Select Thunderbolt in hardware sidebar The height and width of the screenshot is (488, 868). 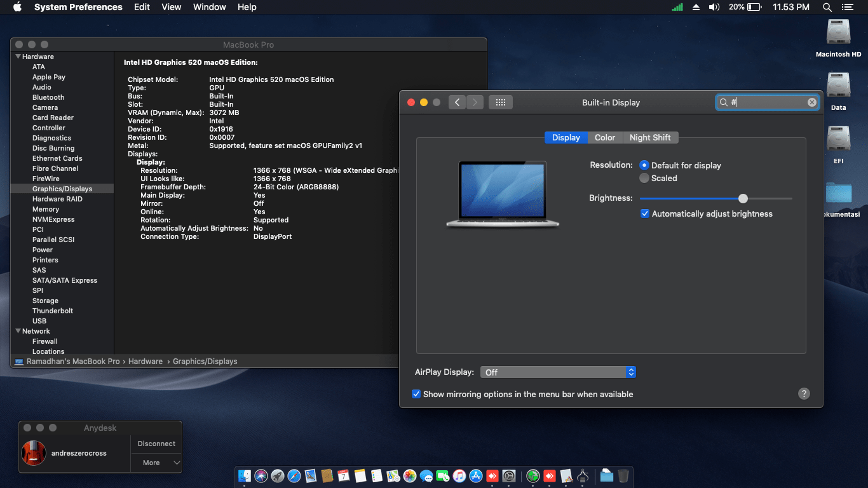[53, 311]
